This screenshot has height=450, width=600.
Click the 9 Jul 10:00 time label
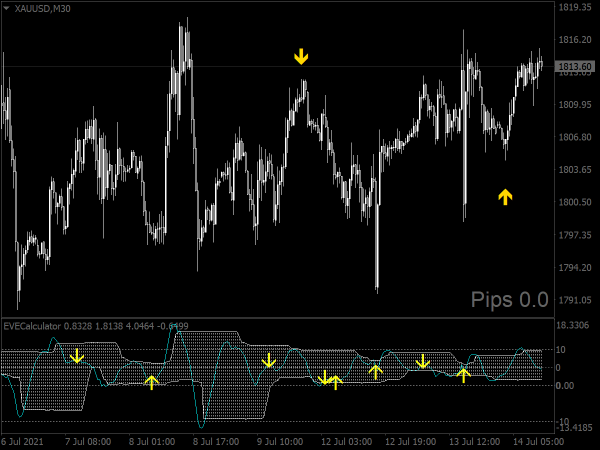click(280, 442)
